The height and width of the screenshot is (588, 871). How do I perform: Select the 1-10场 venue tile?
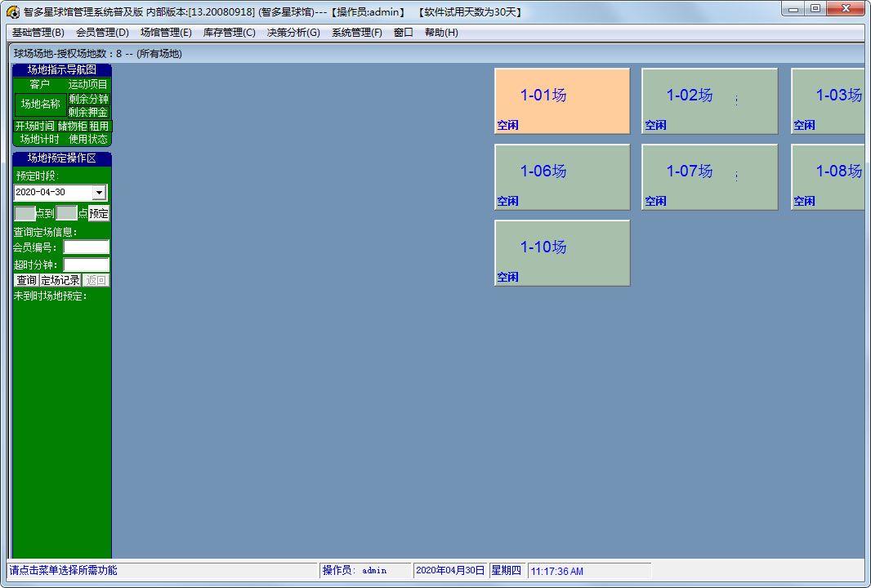[x=562, y=253]
